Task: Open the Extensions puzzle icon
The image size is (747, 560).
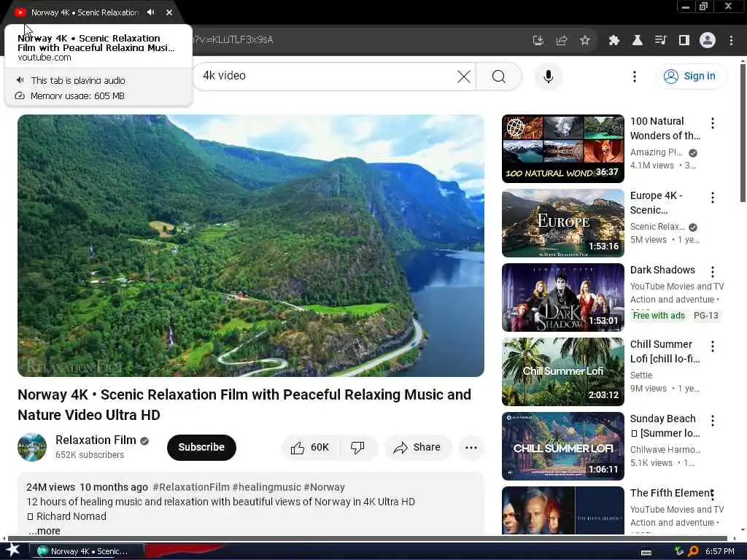Action: pyautogui.click(x=614, y=40)
